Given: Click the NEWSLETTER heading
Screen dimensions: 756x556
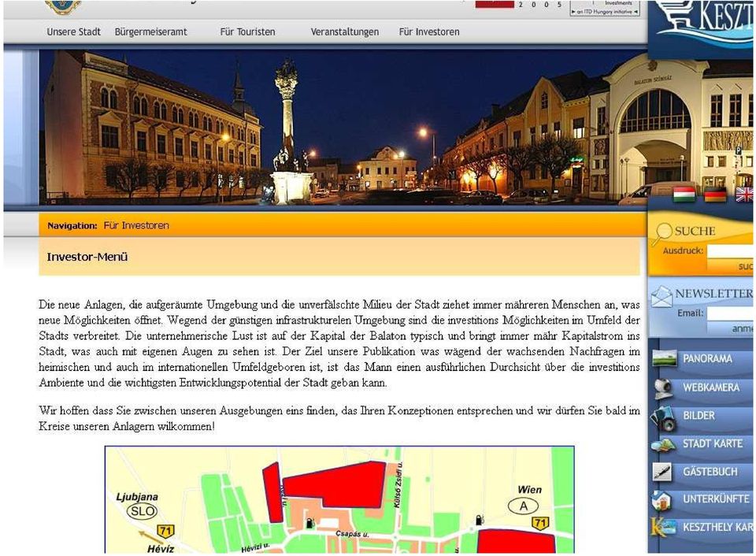Looking at the screenshot, I should point(714,293).
